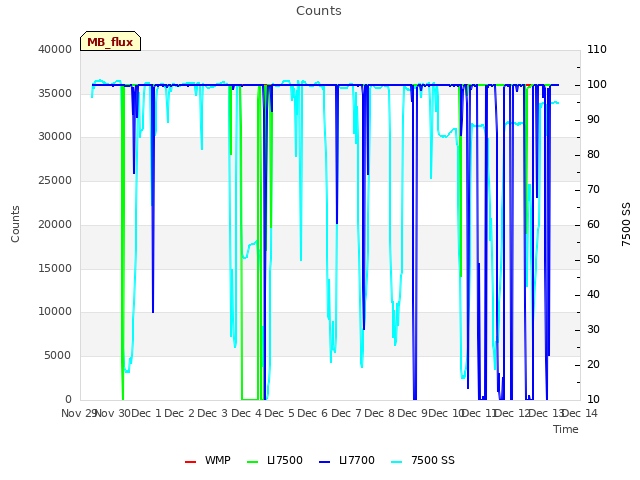Viewport: 640px width, 480px height.
Task: Click the right 7500 SS axis label
Action: [626, 224]
